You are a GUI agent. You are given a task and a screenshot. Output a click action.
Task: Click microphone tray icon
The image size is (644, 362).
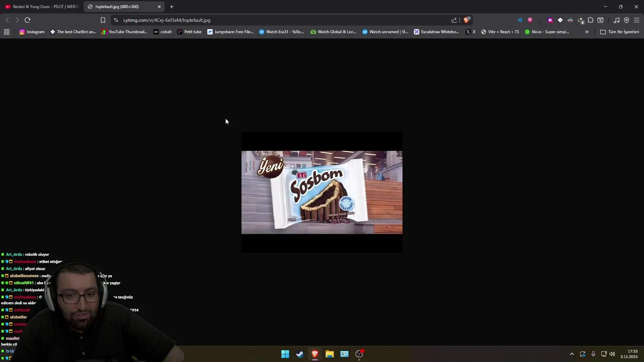click(593, 354)
